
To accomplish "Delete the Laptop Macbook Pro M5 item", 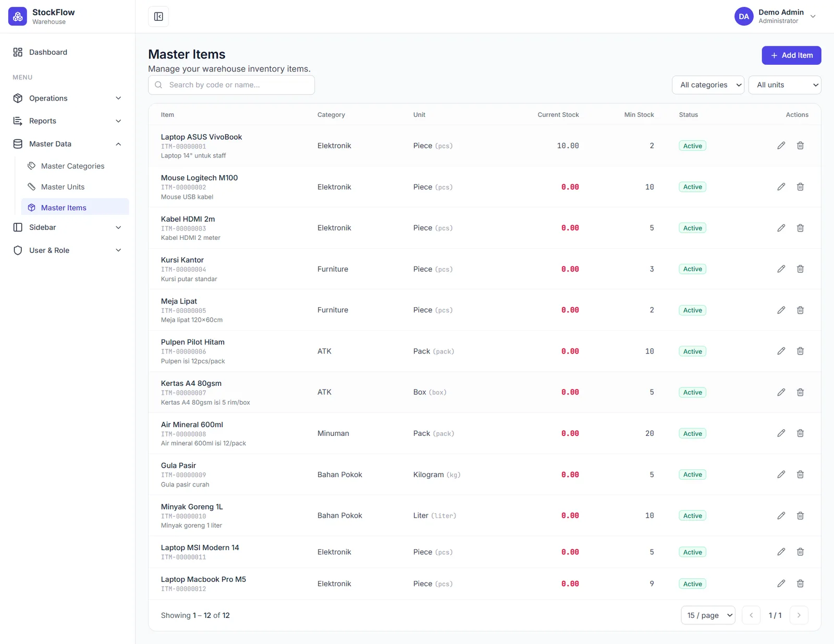I will click(800, 584).
